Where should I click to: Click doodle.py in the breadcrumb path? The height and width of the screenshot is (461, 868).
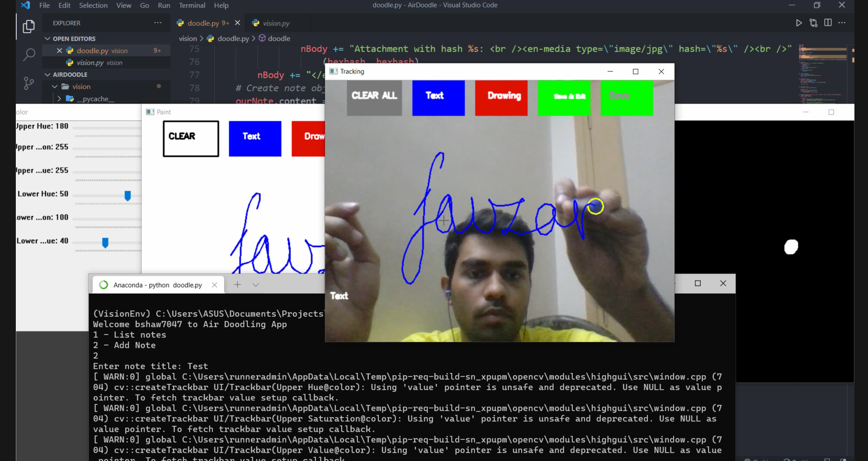(x=233, y=38)
